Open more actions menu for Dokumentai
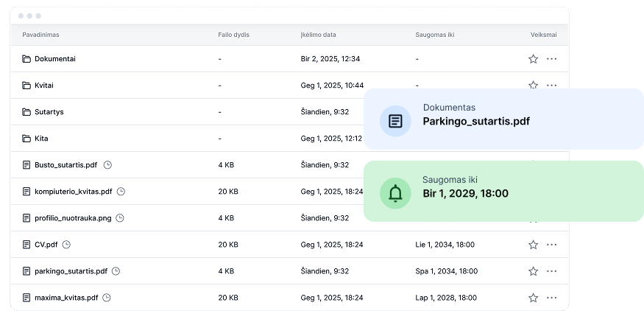The height and width of the screenshot is (311, 644). pyautogui.click(x=551, y=59)
